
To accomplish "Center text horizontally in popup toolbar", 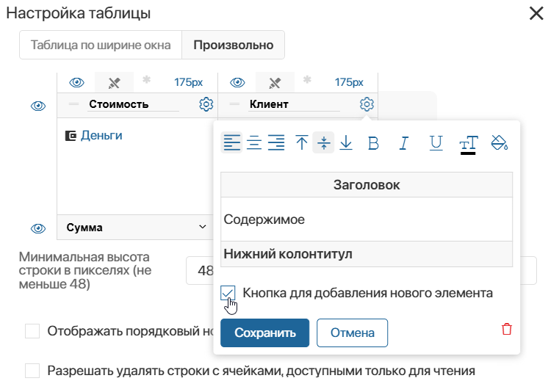I will pyautogui.click(x=254, y=142).
